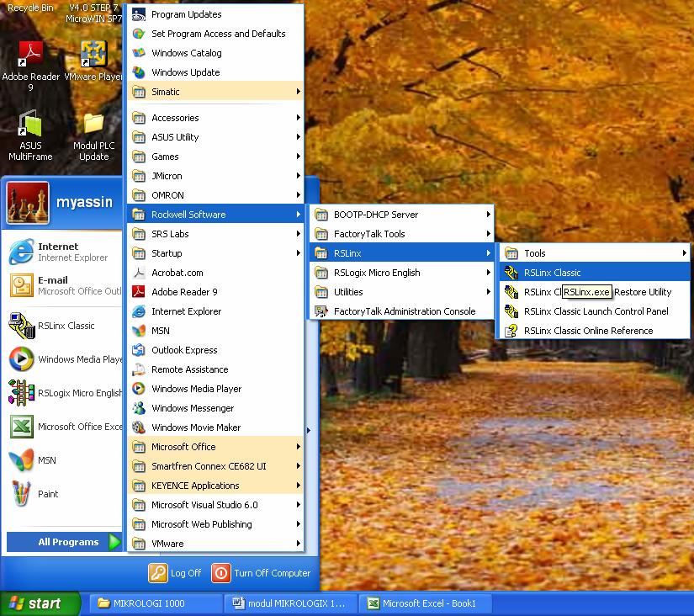Click the Games folder entry
This screenshot has height=616, width=694.
(x=215, y=157)
